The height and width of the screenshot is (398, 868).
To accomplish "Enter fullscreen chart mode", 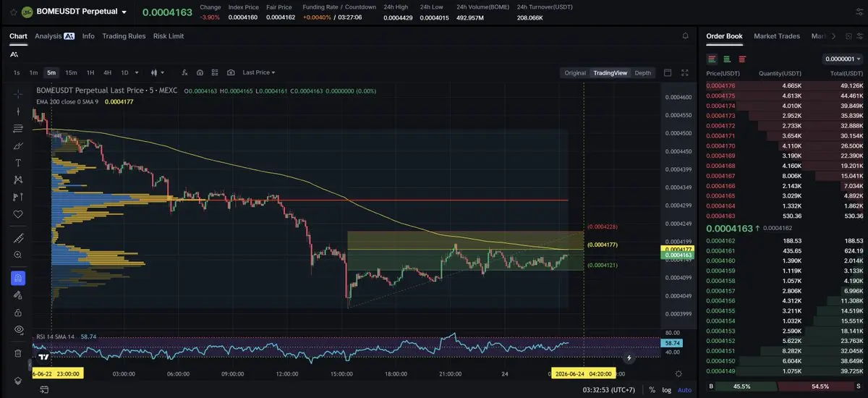I will tap(685, 72).
